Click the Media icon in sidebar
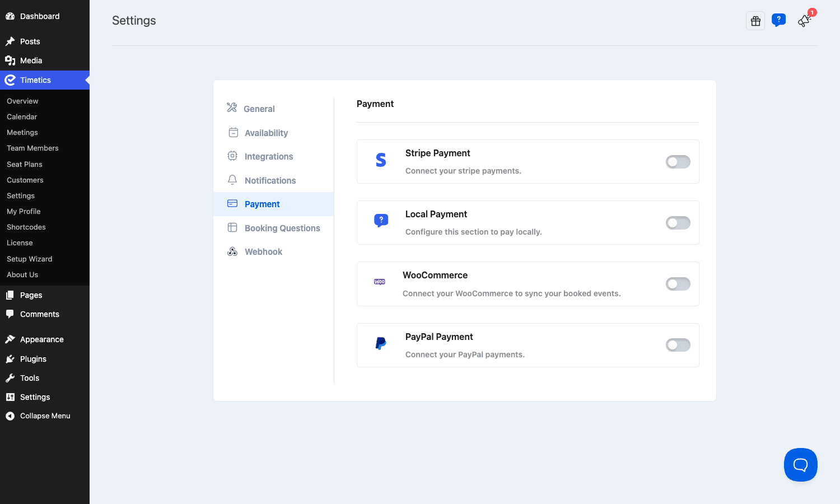 [10, 60]
